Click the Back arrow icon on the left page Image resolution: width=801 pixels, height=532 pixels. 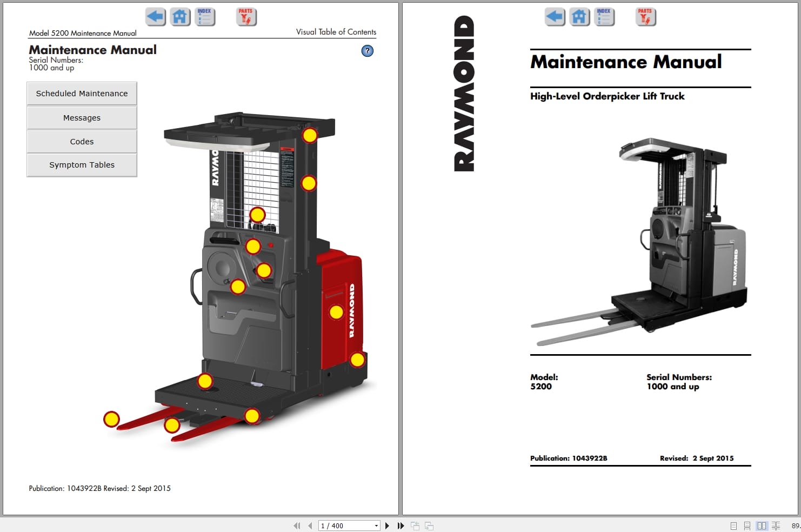(156, 17)
